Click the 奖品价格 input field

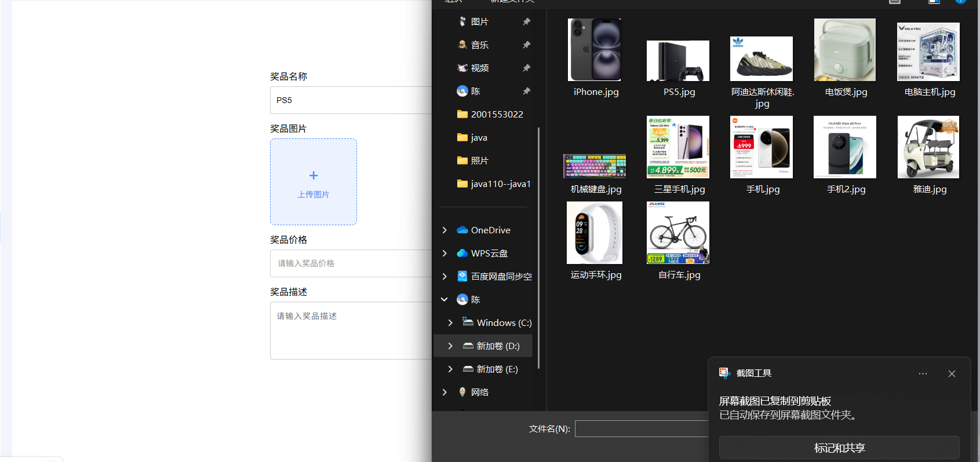pos(351,263)
